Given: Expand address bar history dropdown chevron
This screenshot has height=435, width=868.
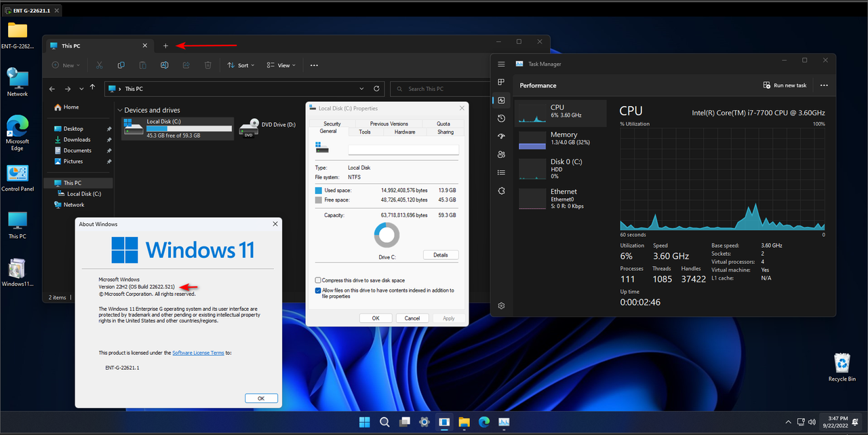Looking at the screenshot, I should 363,88.
